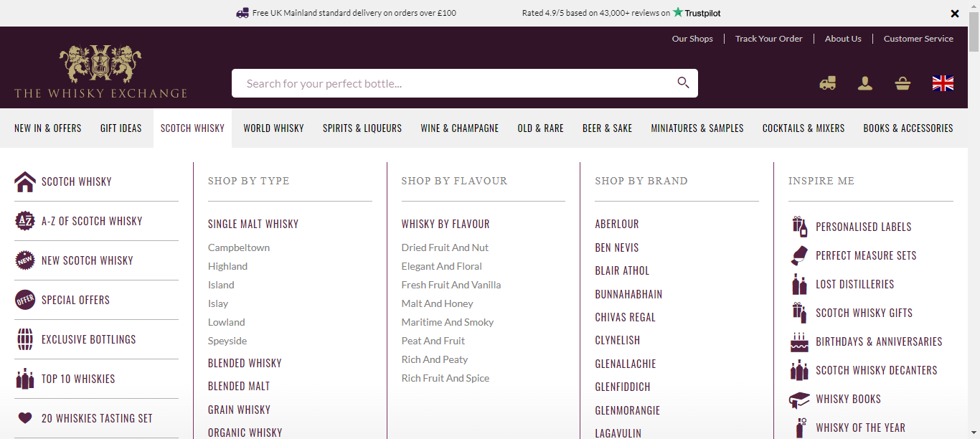
Task: Click the OFFER badge icon
Action: click(25, 300)
